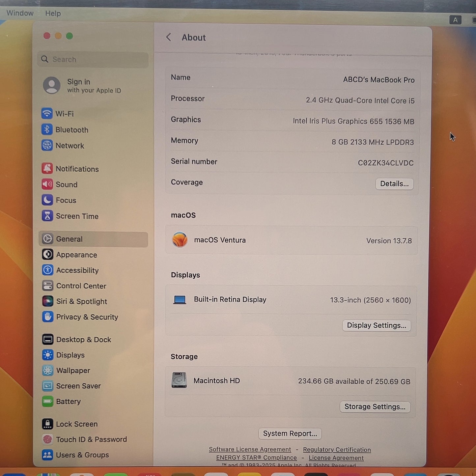Image resolution: width=476 pixels, height=476 pixels.
Task: Click Sign in with your Apple ID
Action: point(94,86)
